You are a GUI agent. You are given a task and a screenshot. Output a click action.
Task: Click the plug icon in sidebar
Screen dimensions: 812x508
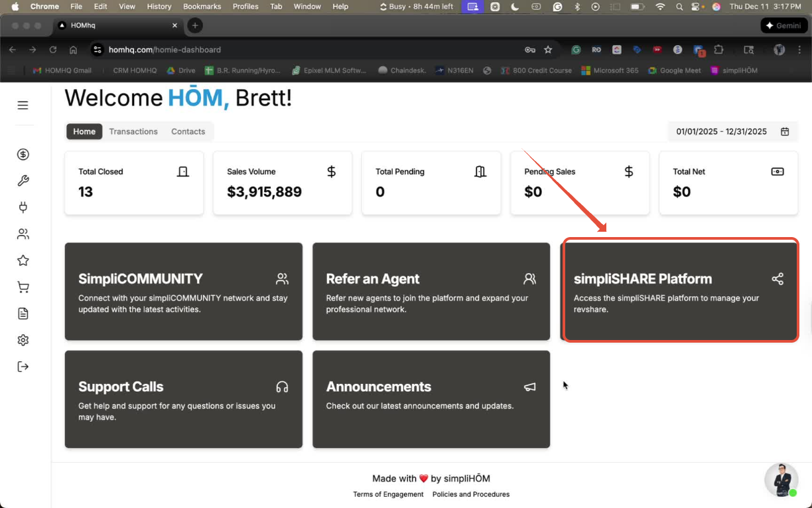coord(23,207)
